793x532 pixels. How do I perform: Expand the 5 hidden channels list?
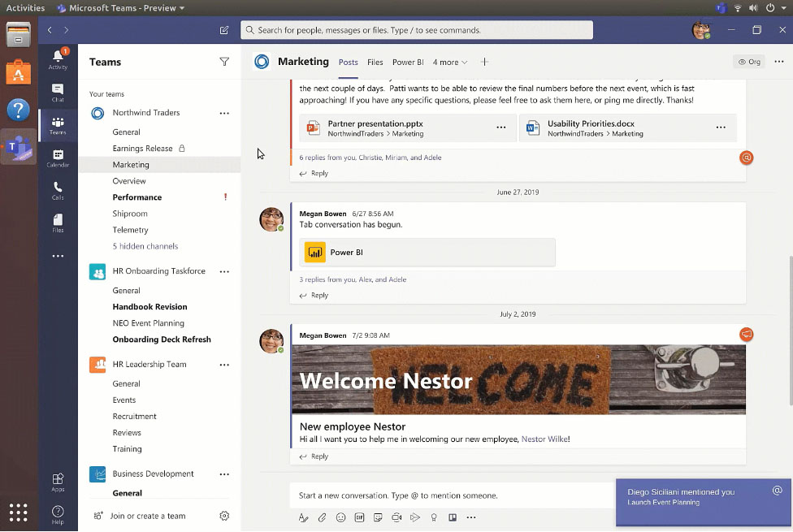pos(145,246)
